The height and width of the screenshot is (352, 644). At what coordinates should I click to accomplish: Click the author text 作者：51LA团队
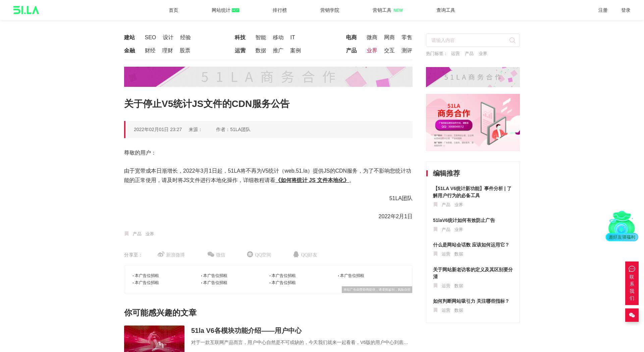(233, 130)
